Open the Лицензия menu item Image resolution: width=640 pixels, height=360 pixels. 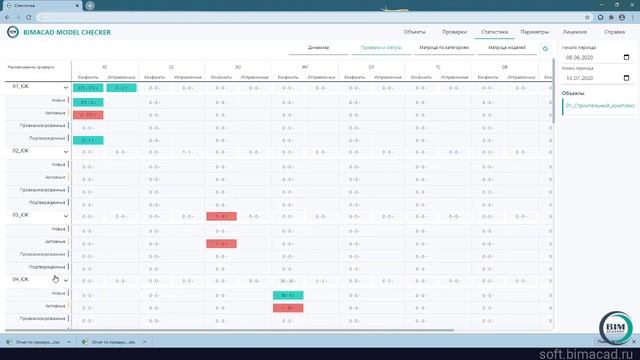(575, 32)
